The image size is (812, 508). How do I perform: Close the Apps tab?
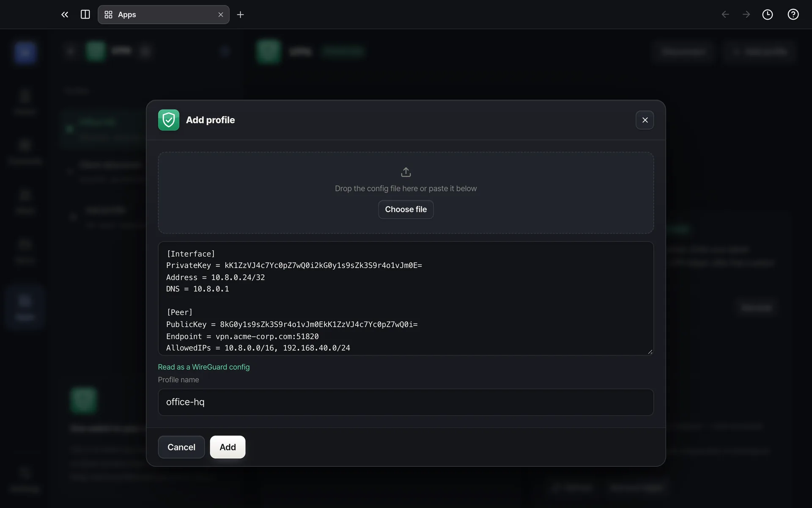pos(220,15)
